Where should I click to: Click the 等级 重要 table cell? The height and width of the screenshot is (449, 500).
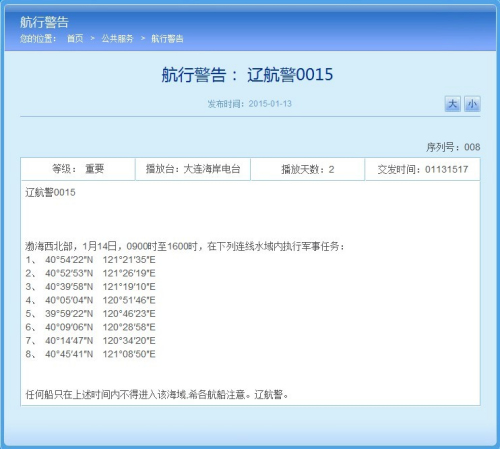click(78, 169)
